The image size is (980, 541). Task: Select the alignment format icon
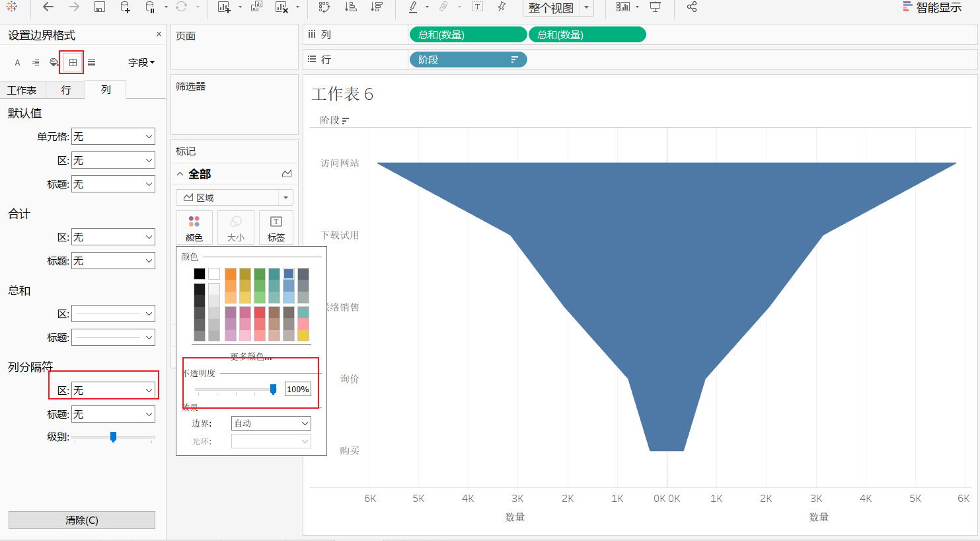36,62
